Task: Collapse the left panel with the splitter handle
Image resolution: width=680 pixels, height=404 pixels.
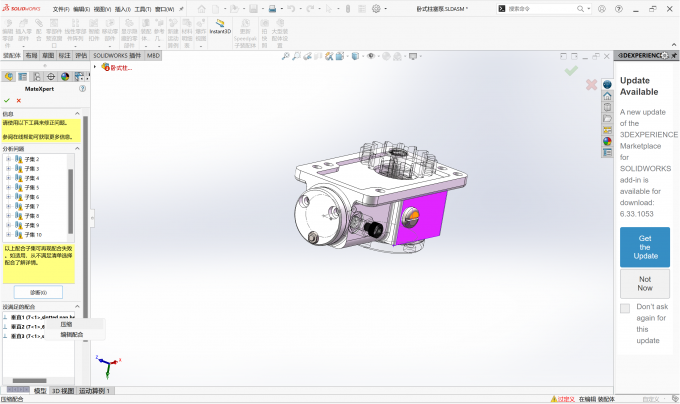Action: (92, 218)
